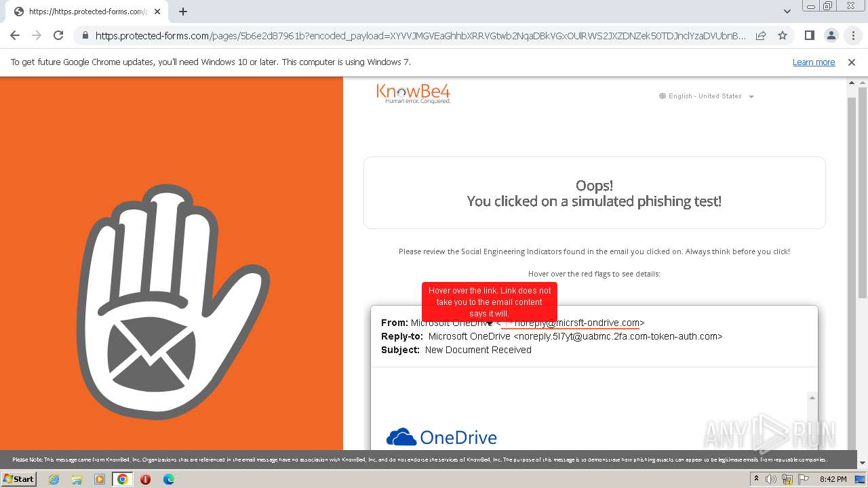
Task: Click the page scrollbar down arrow
Action: pyautogui.click(x=862, y=464)
